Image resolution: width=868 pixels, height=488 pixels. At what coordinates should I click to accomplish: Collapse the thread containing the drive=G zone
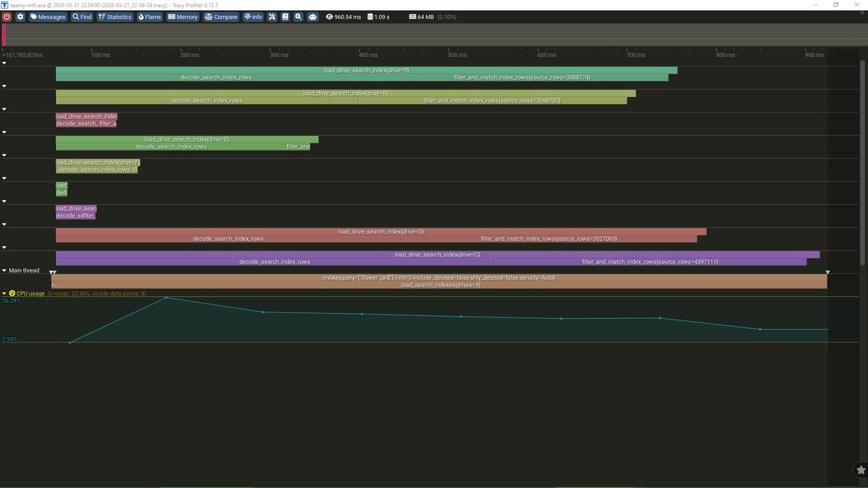pos(4,225)
